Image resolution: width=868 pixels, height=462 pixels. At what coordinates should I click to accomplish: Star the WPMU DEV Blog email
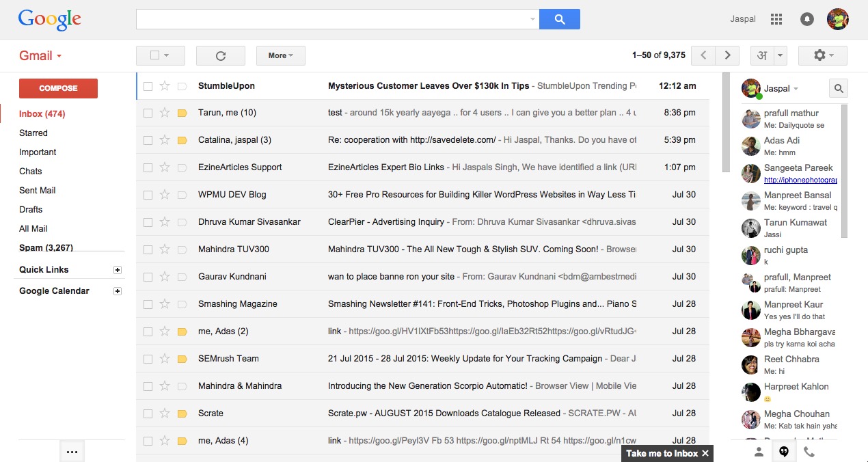coord(164,195)
